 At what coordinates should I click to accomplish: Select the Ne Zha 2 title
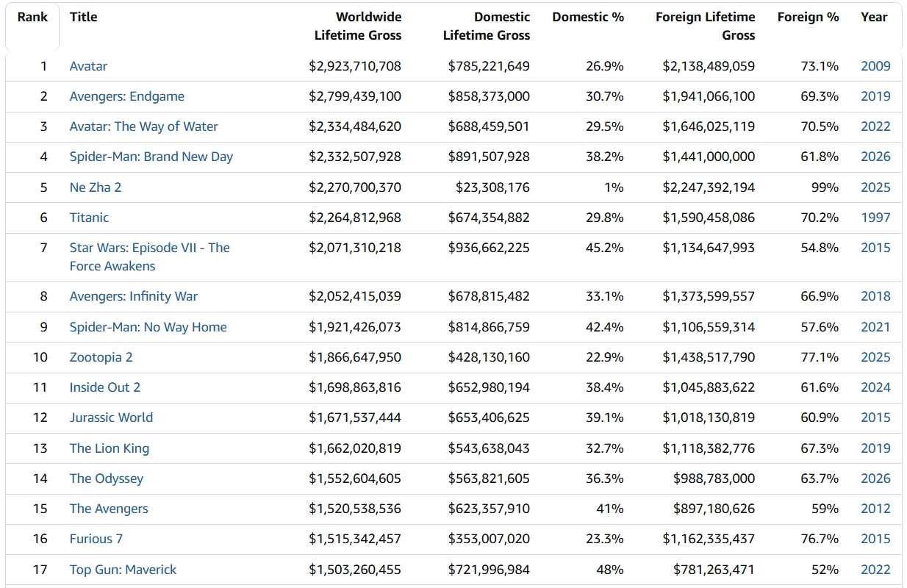pyautogui.click(x=96, y=187)
